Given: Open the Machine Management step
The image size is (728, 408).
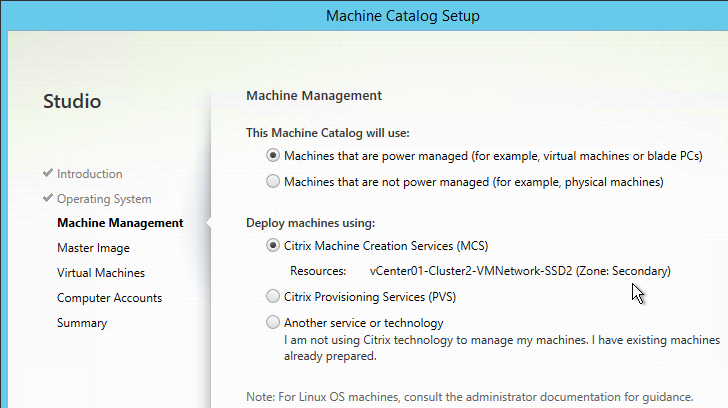Looking at the screenshot, I should [x=120, y=223].
